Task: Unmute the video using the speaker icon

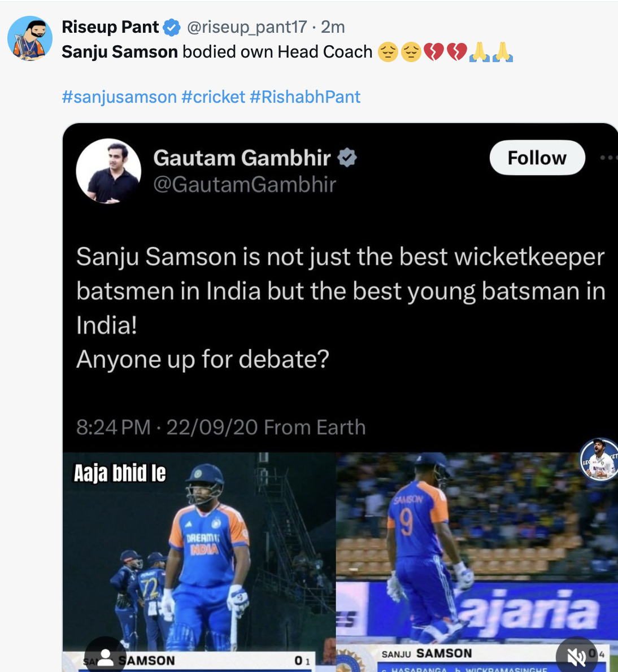Action: tap(576, 657)
